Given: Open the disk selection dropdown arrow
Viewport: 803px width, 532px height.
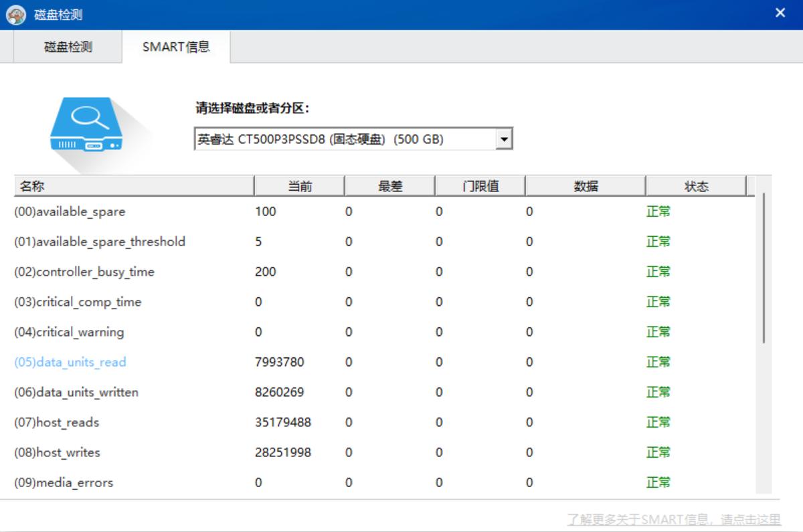Looking at the screenshot, I should 504,139.
